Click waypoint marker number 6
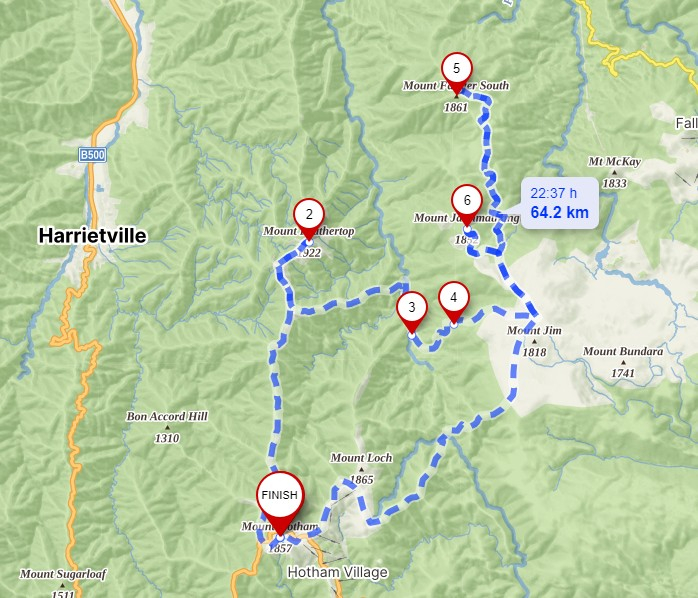 [x=467, y=201]
